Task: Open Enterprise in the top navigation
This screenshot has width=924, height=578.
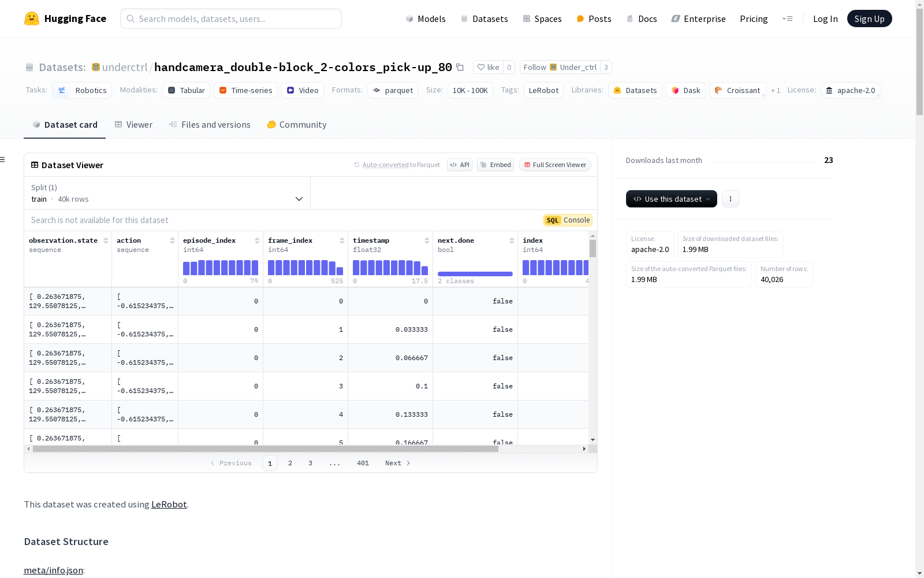Action: [698, 18]
